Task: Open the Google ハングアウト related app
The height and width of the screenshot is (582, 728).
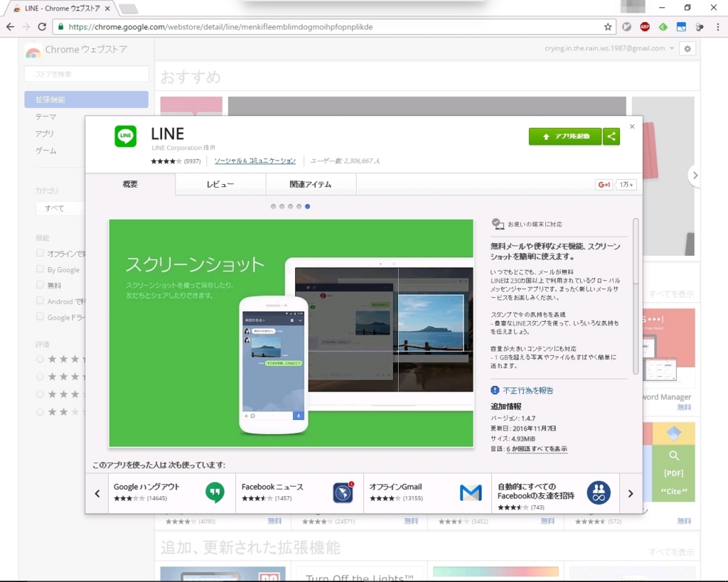Action: click(172, 493)
